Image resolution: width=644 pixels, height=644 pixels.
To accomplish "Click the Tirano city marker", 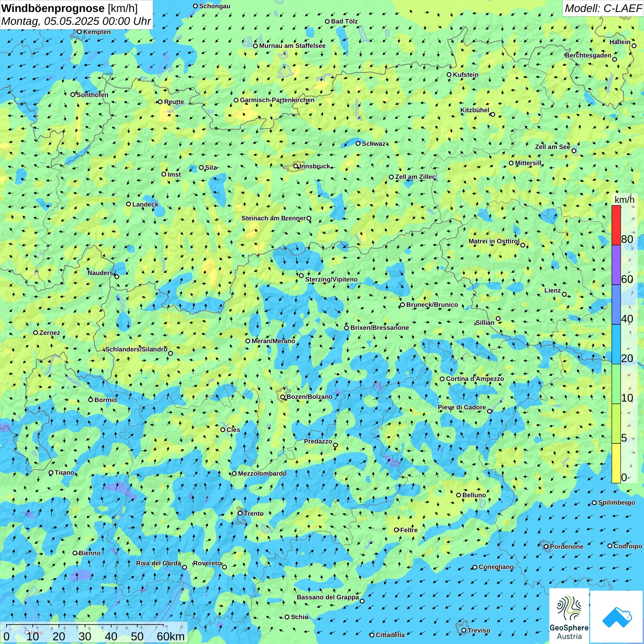I will click(x=51, y=473).
